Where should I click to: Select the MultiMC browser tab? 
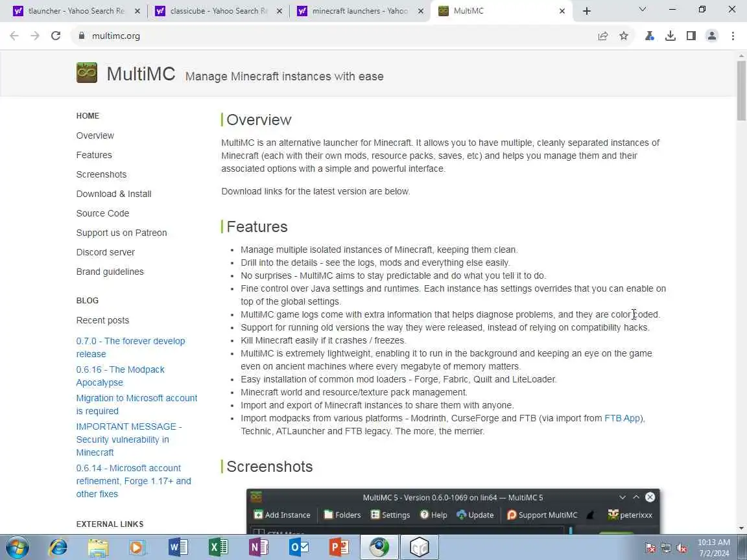[502, 11]
